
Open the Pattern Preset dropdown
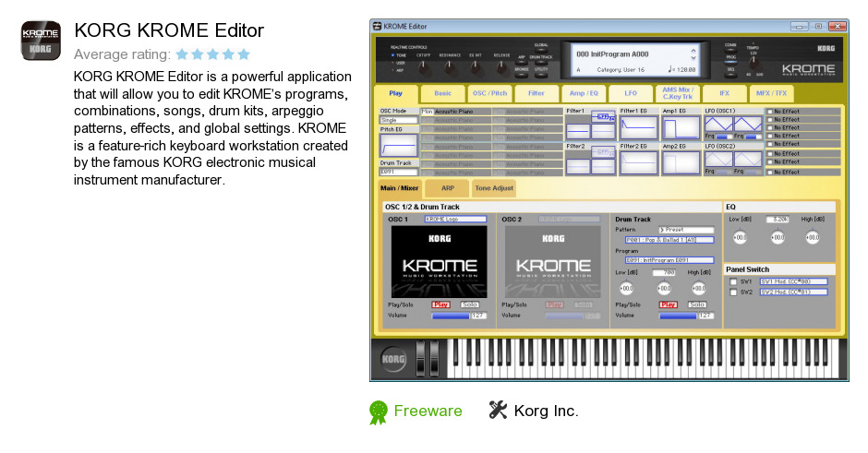(686, 230)
